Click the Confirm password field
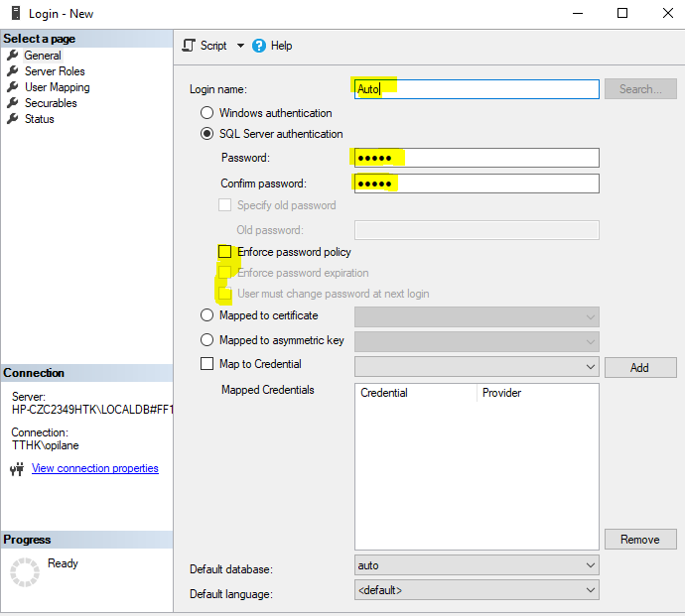685x616 pixels. coord(477,184)
